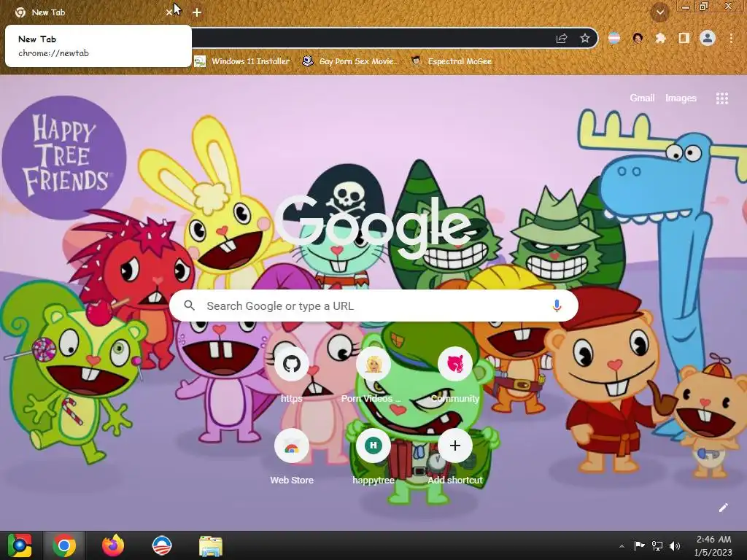Open Action Center flag icon
Screen dimensions: 747x560
[639, 545]
